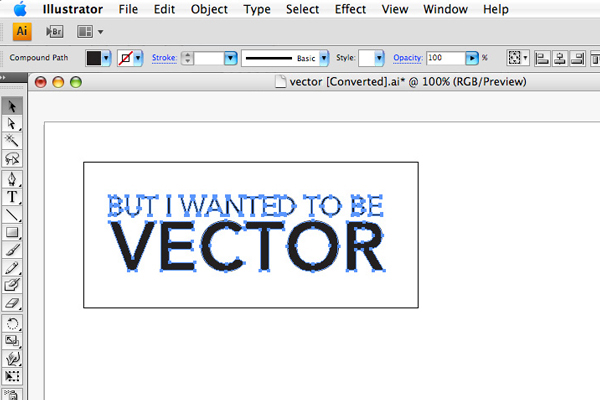Select the Warp tool
Image resolution: width=600 pixels, height=400 pixels.
pyautogui.click(x=12, y=358)
